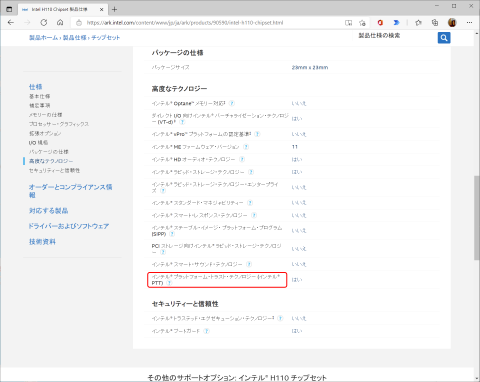Show help for スマート・レスポンス・テクノロジー
The height and width of the screenshot is (382, 480).
(x=254, y=215)
